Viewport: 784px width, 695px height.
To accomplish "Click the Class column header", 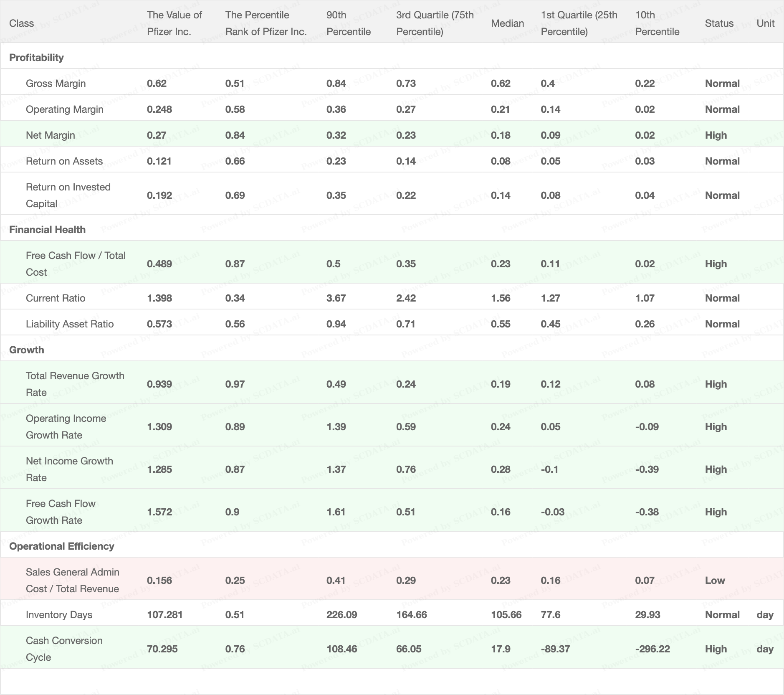I will click(x=21, y=23).
